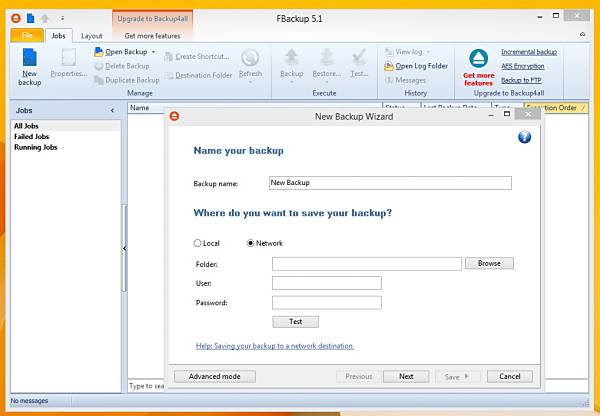600x416 pixels.
Task: Click the splitter collapse arrow beside Jobs
Action: (124, 248)
